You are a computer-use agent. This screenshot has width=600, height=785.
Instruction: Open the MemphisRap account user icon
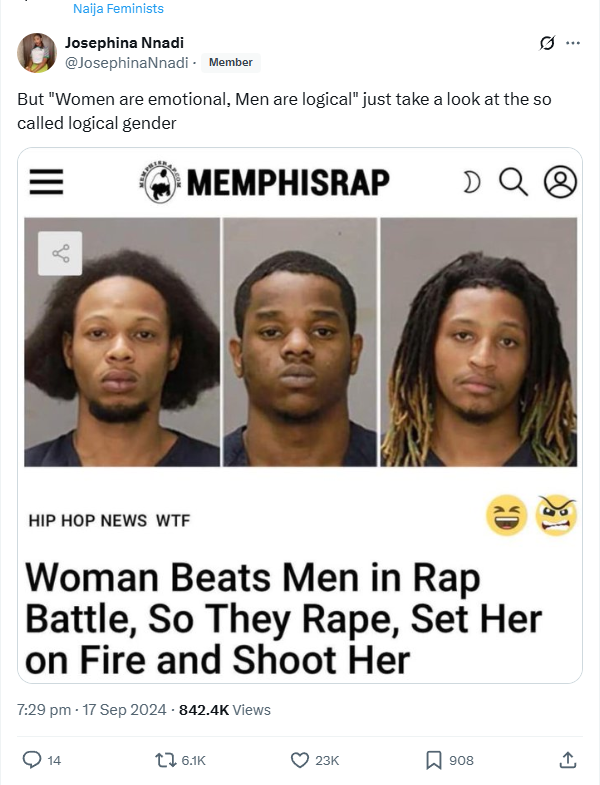coord(560,182)
